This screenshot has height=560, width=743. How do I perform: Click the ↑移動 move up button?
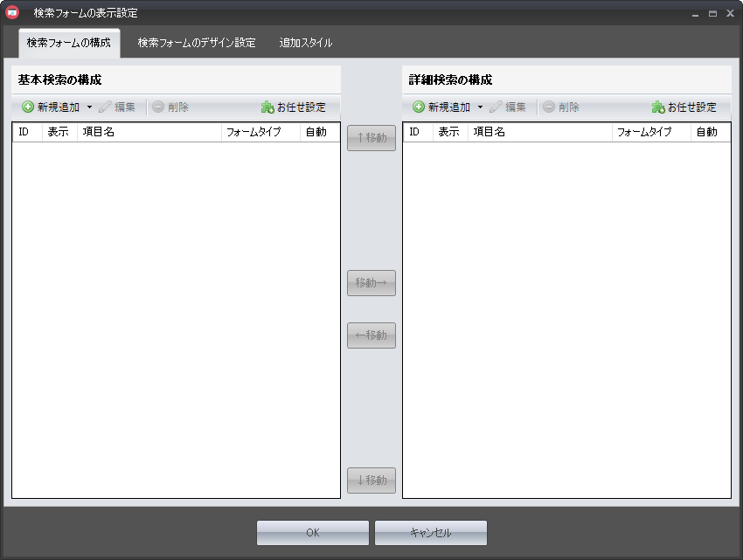click(x=371, y=138)
